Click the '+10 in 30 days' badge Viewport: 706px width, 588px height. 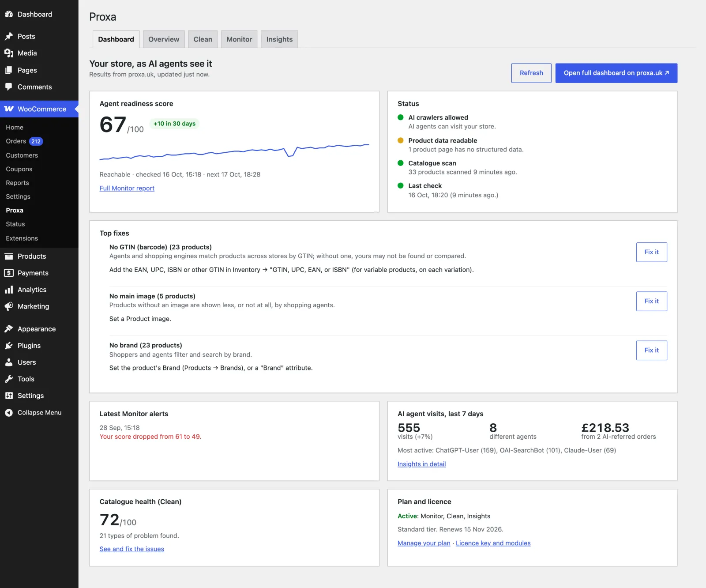(175, 124)
